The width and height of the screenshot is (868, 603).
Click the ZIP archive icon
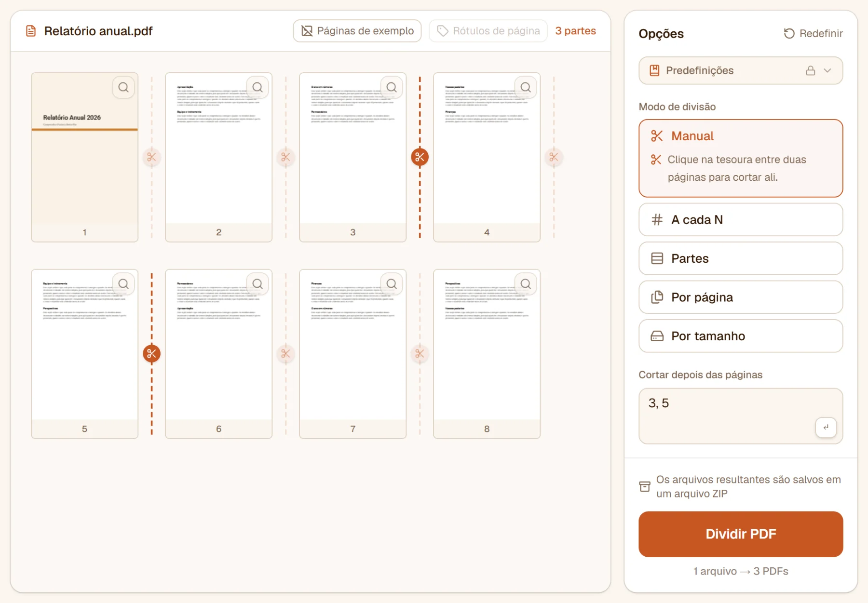point(645,486)
